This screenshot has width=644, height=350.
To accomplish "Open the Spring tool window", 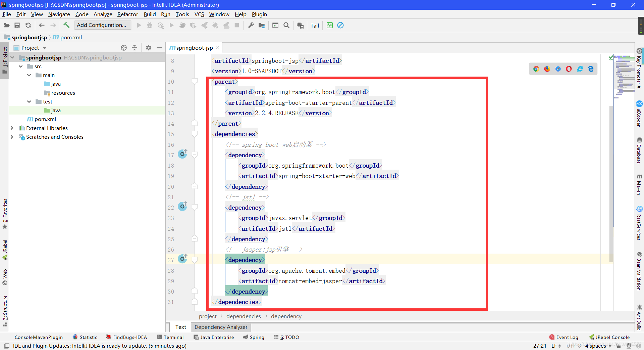I will point(254,337).
